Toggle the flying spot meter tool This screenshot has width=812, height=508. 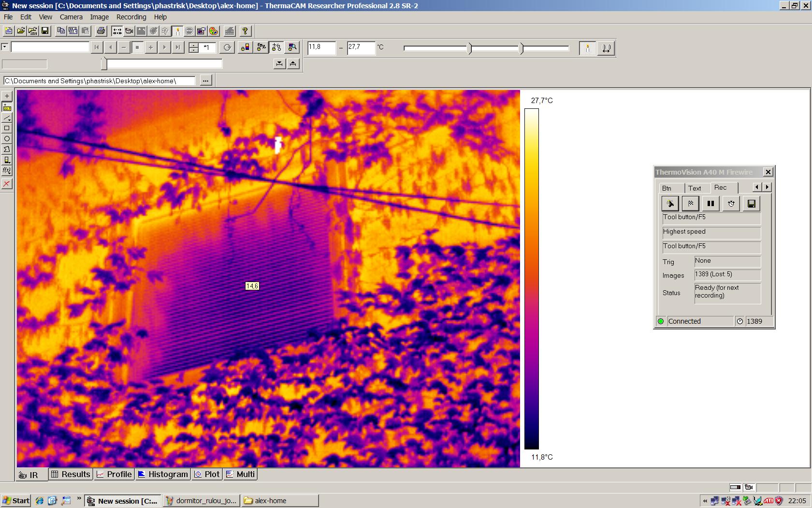[x=7, y=107]
